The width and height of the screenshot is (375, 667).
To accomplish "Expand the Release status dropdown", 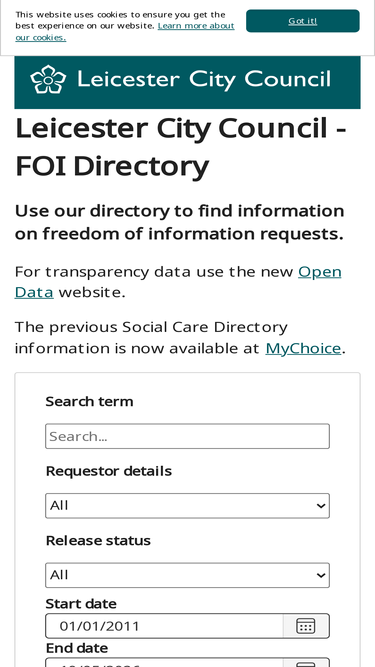I will pyautogui.click(x=188, y=575).
